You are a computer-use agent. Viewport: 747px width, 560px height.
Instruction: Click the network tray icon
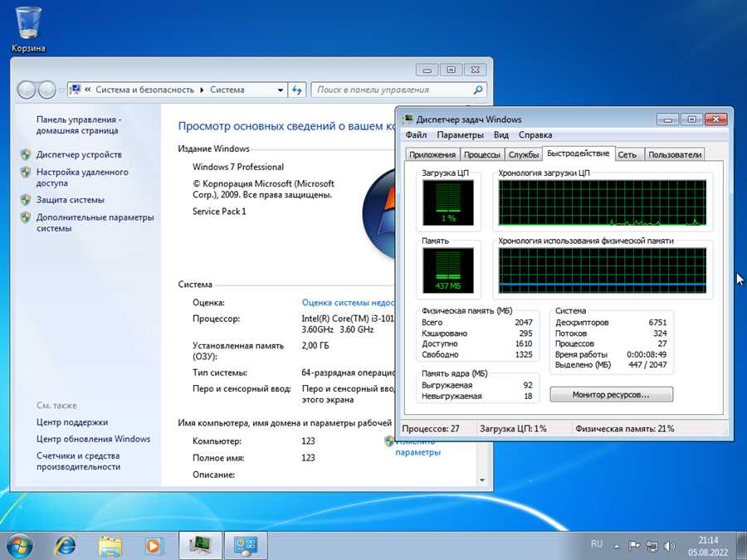coord(652,546)
